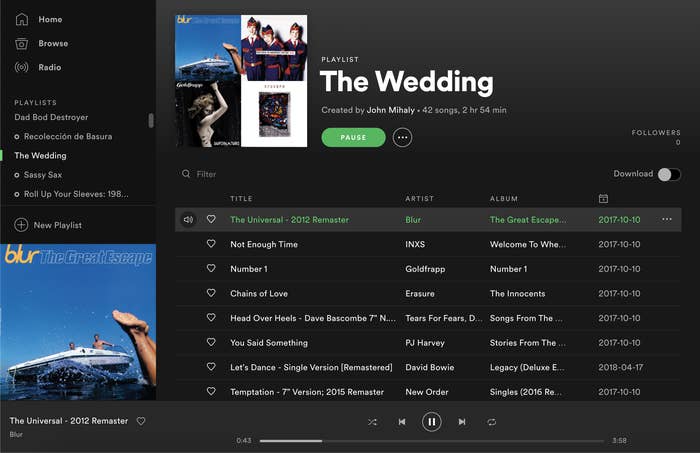The width and height of the screenshot is (700, 453).
Task: Like Chains of Love with heart
Action: pos(211,293)
